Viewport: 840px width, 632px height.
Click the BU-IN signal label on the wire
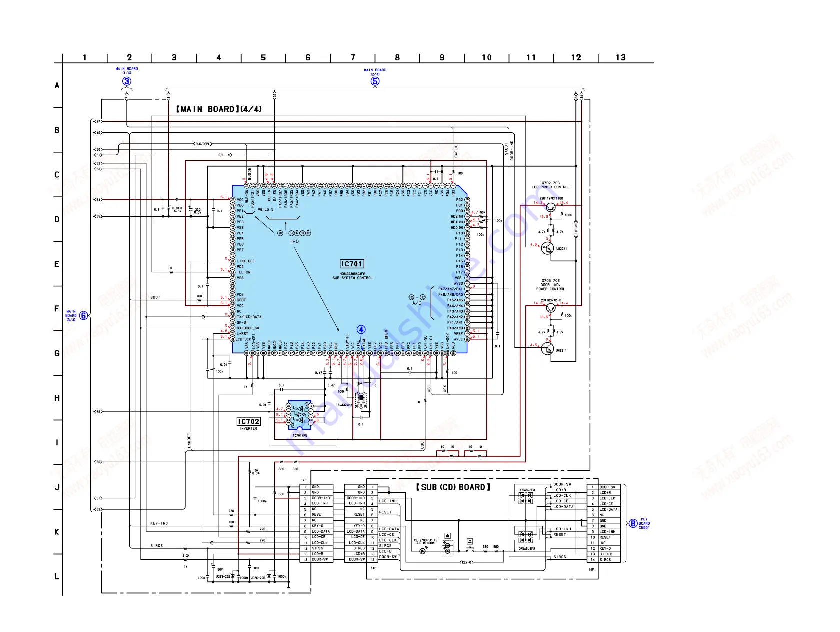[226, 155]
